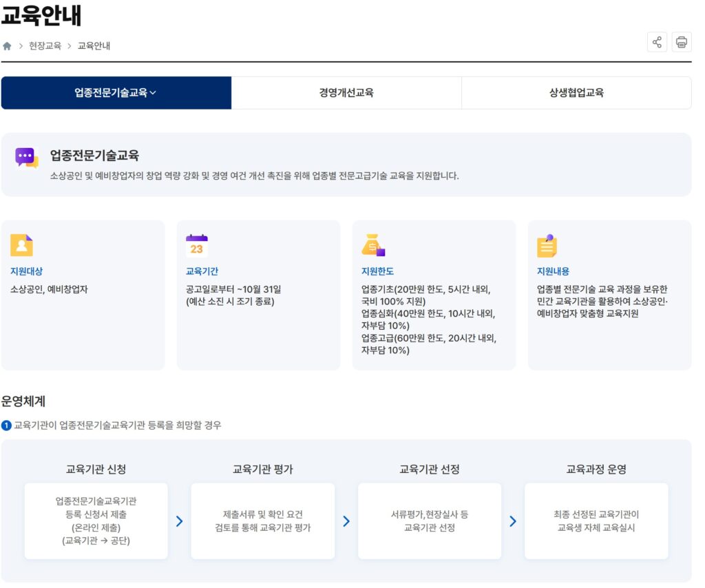The width and height of the screenshot is (705, 588).
Task: Open the 교육안내 breadcrumb link
Action: coord(94,46)
